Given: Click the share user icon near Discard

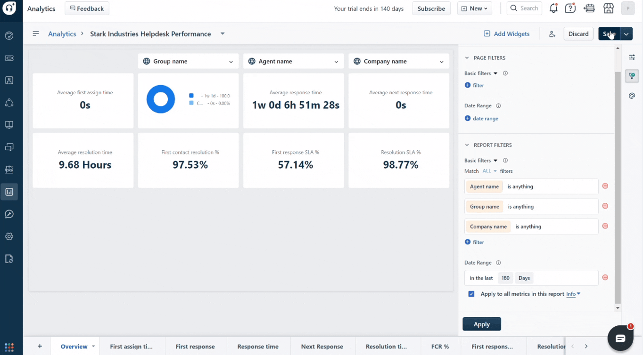Looking at the screenshot, I should click(552, 34).
